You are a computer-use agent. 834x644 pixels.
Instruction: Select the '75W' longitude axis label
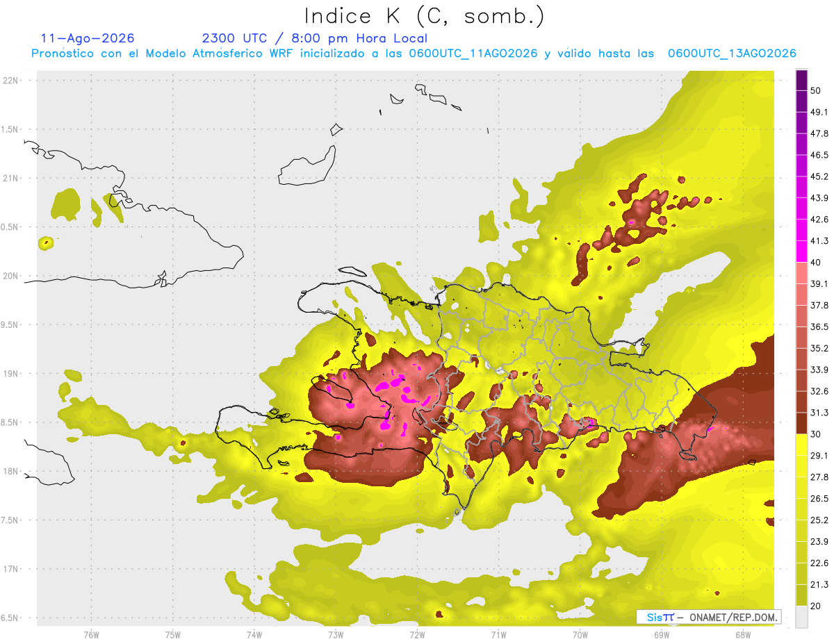172,635
